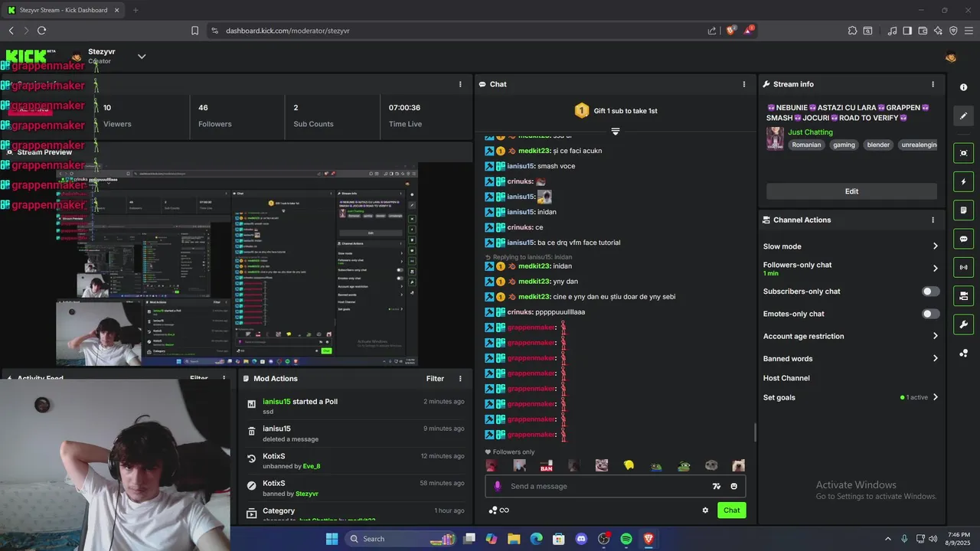980x551 pixels.
Task: Open Brave VPN shield icon
Action: pyautogui.click(x=953, y=31)
